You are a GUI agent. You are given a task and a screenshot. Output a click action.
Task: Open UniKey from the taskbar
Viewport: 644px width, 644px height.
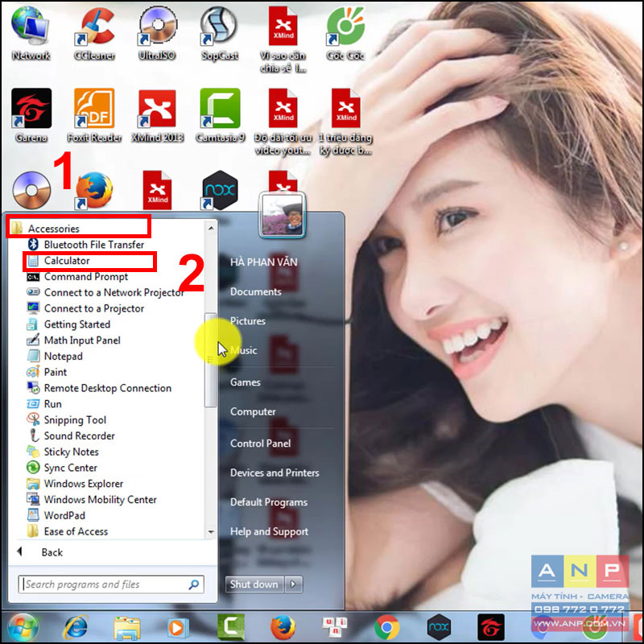pyautogui.click(x=334, y=627)
